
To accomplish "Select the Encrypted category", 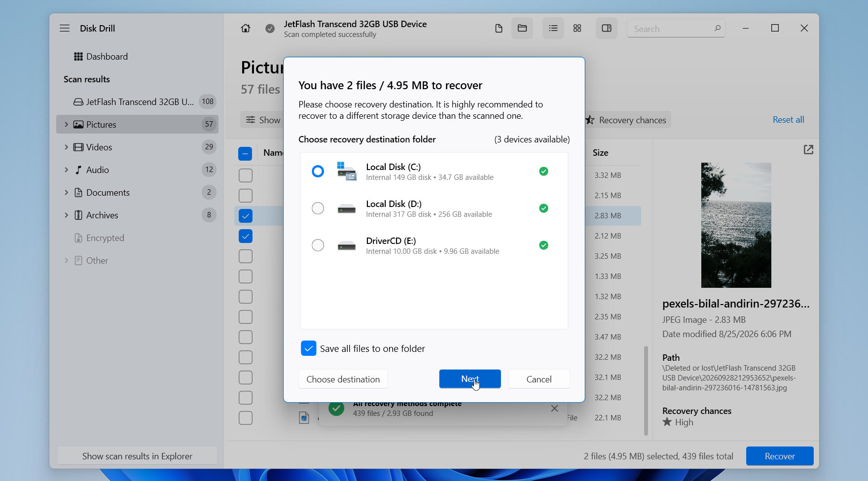I will tap(138, 238).
